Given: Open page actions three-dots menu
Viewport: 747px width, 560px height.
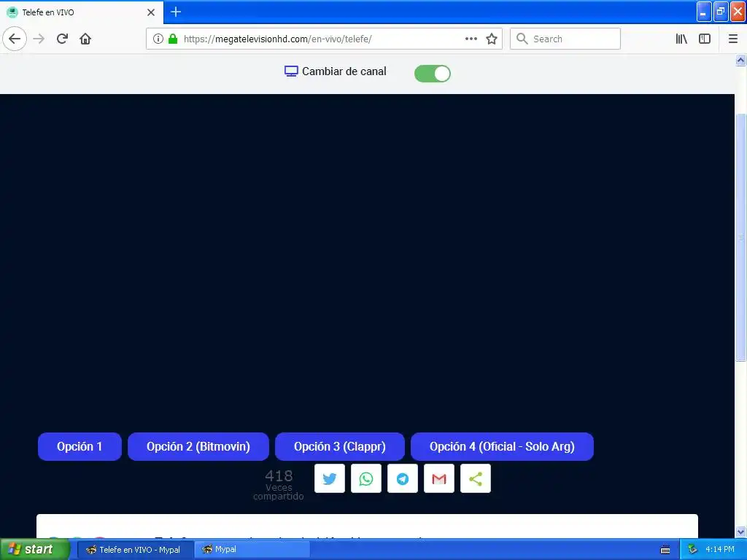Looking at the screenshot, I should [x=471, y=39].
